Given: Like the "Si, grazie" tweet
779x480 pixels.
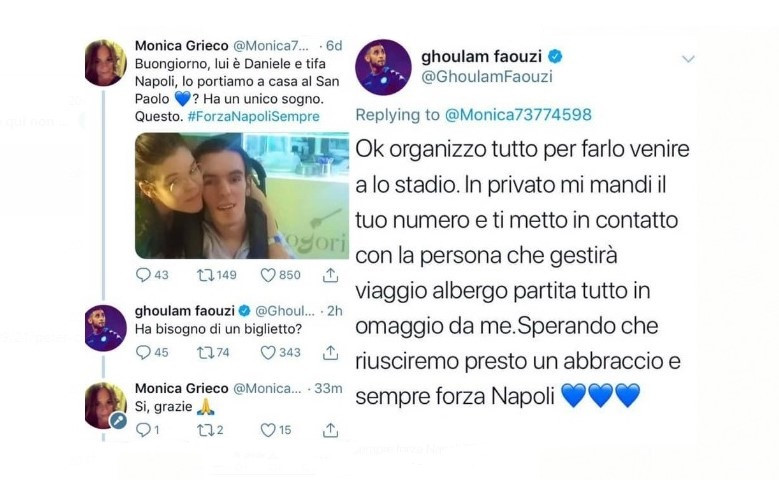Looking at the screenshot, I should tap(268, 430).
